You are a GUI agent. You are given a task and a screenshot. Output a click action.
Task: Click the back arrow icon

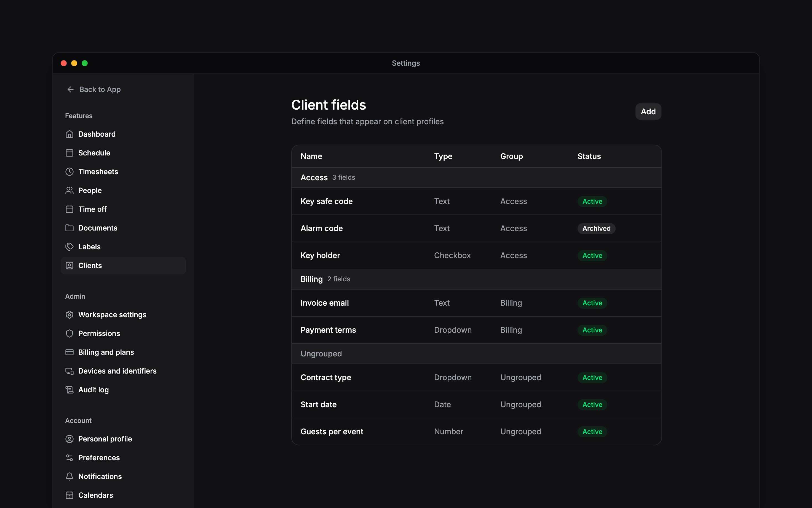coord(70,89)
